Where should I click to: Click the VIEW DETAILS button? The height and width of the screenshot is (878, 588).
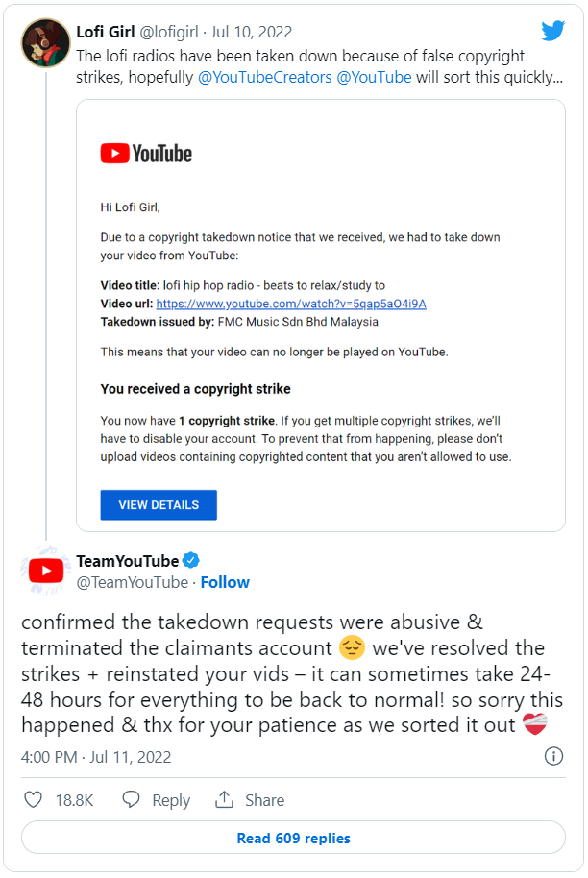[158, 504]
